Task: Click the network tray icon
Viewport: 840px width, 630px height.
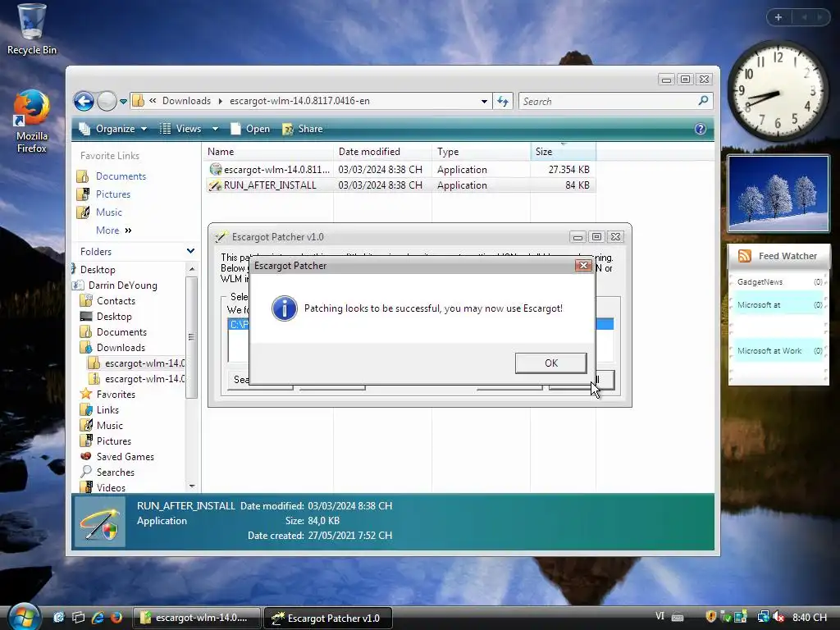Action: tap(763, 617)
